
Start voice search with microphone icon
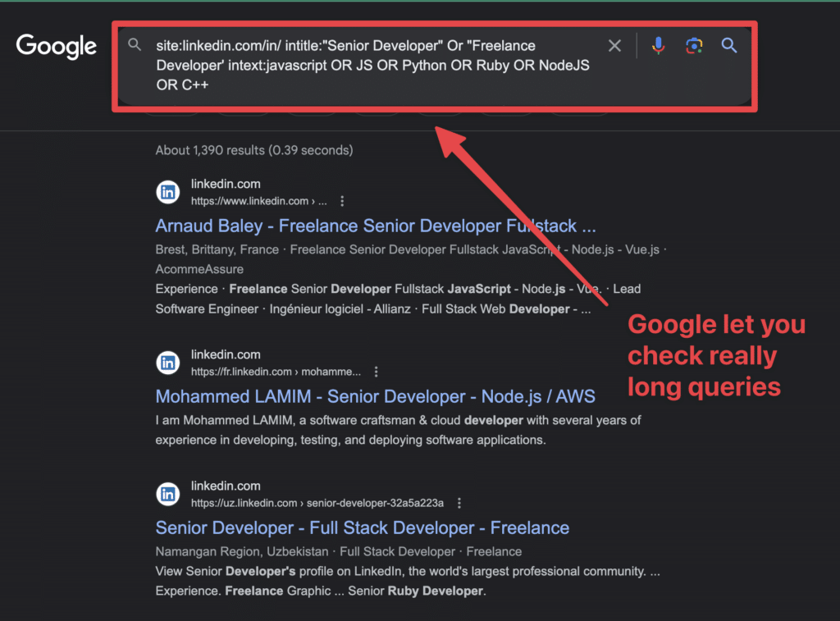coord(659,46)
